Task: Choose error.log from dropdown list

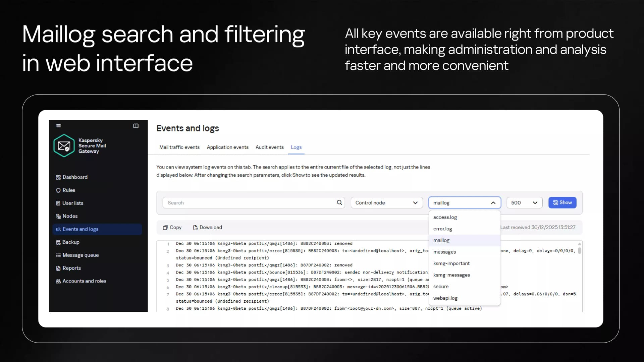Action: tap(465, 229)
